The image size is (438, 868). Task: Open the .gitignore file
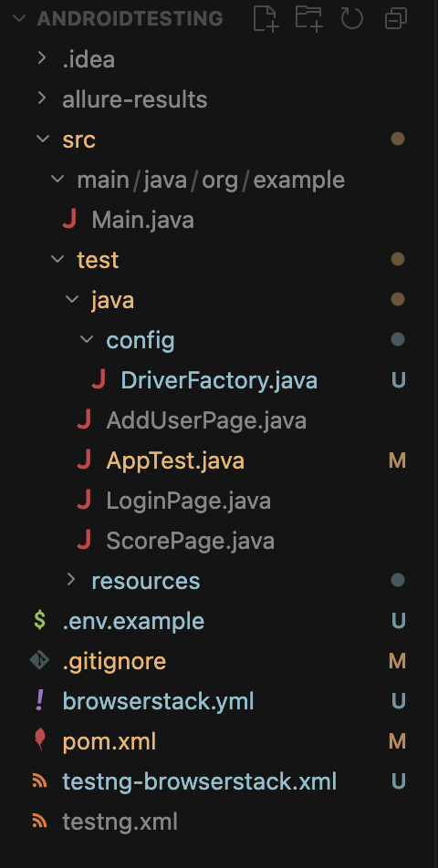pos(114,661)
